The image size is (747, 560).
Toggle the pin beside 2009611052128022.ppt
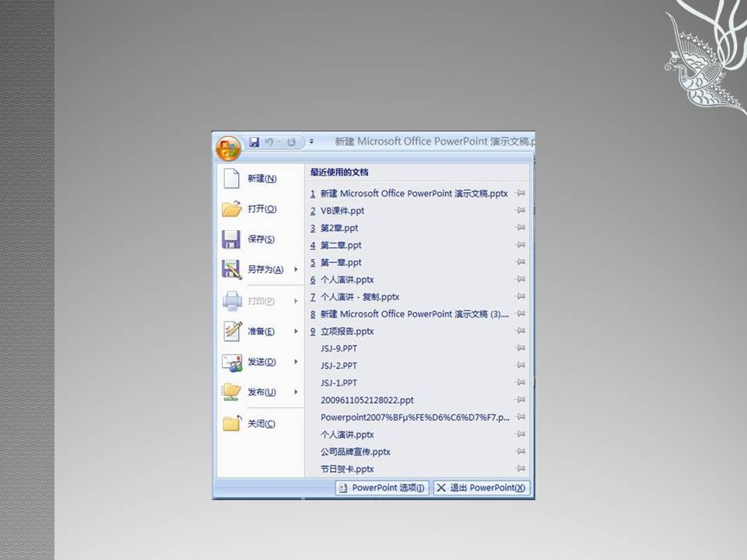521,400
